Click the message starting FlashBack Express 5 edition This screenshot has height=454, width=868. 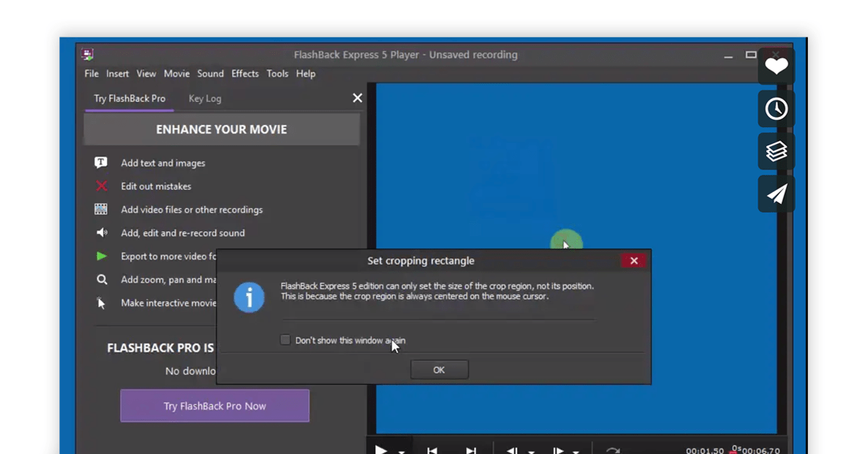437,291
